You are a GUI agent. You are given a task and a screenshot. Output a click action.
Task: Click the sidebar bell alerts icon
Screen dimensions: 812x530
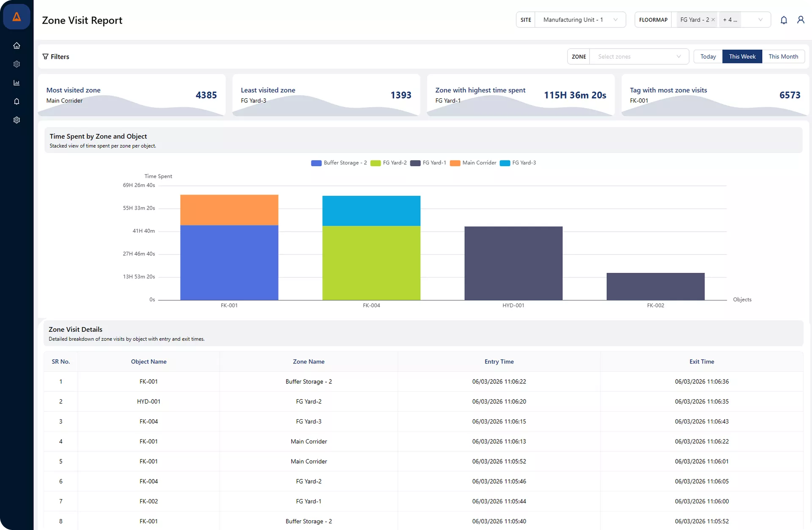pyautogui.click(x=16, y=101)
